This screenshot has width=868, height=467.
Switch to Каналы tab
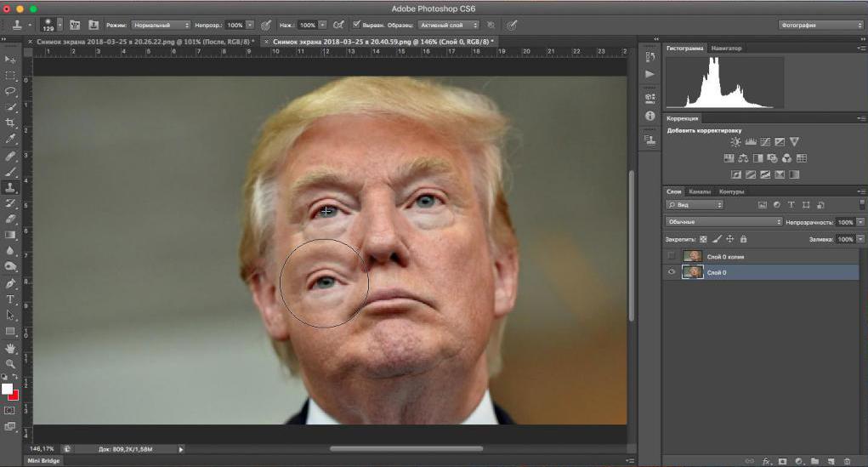700,191
